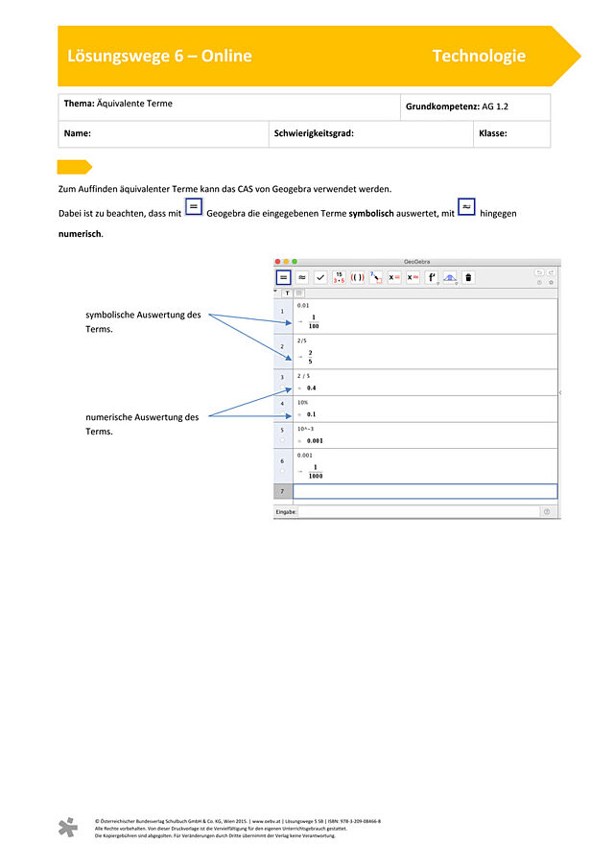Click the numeric result 0.1 in row 4
Image resolution: width=614 pixels, height=868 pixels.
click(312, 414)
